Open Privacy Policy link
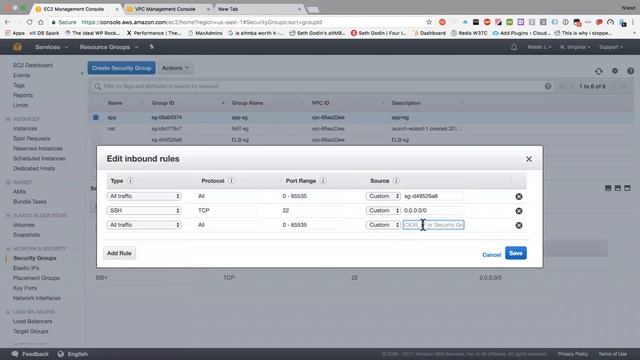 tap(573, 354)
